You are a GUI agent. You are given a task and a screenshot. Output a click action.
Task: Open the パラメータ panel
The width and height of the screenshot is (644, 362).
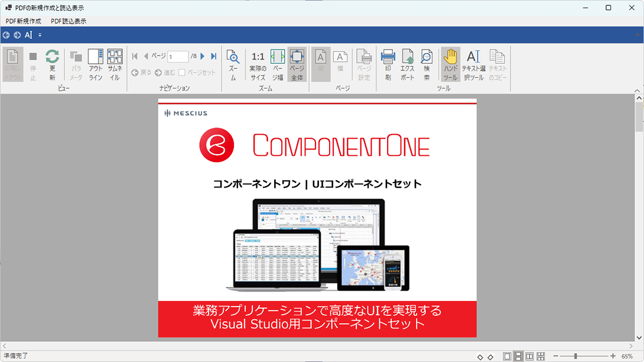76,64
